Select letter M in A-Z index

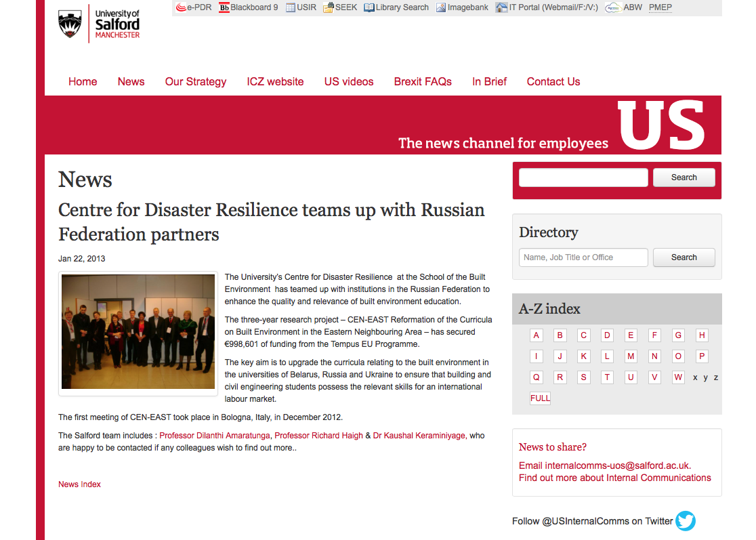(x=631, y=356)
